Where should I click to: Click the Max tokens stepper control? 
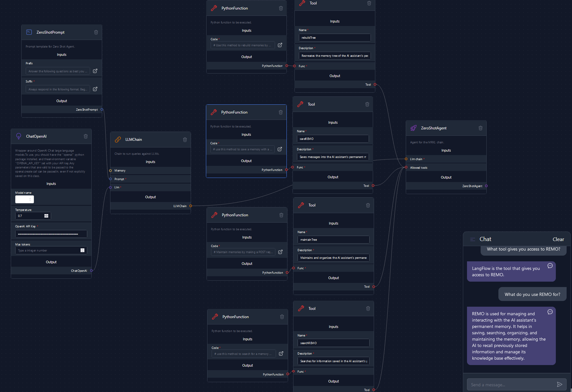pos(82,250)
